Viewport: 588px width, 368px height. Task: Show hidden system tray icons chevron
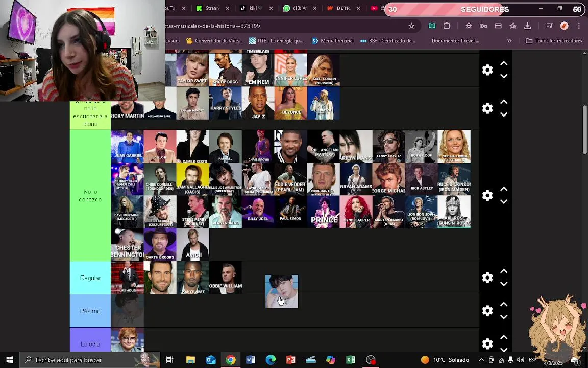pyautogui.click(x=481, y=360)
